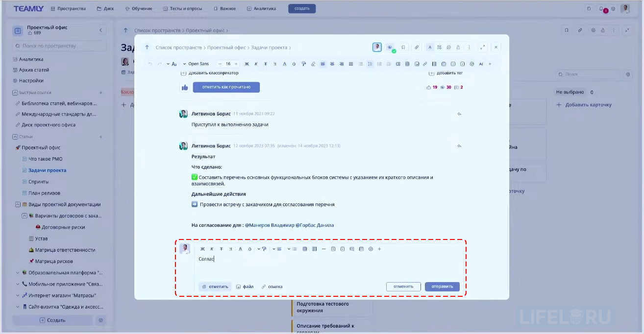Like the article with the thumbs-up button
This screenshot has width=644, height=334.
pyautogui.click(x=184, y=87)
